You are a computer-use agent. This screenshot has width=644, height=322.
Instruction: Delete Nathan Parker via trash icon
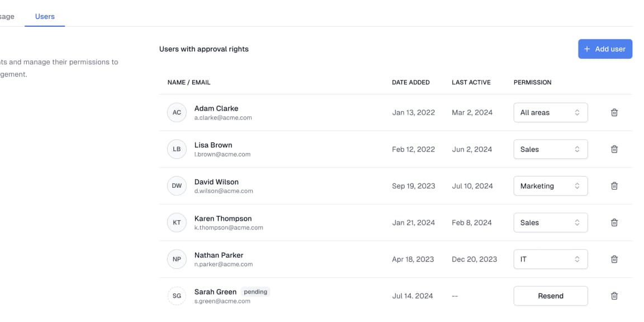614,259
